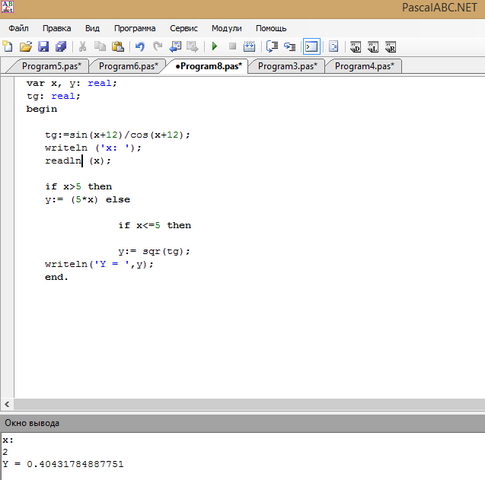
Task: Create a new file with the toolbar icon
Action: click(x=8, y=47)
